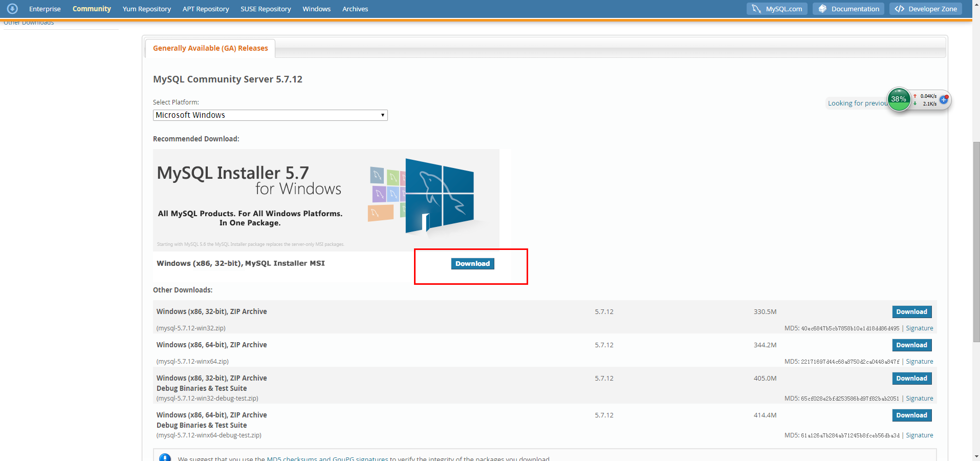This screenshot has width=980, height=461.
Task: Download Windows 32-bit ZIP Archive 330.5M
Action: pos(911,312)
